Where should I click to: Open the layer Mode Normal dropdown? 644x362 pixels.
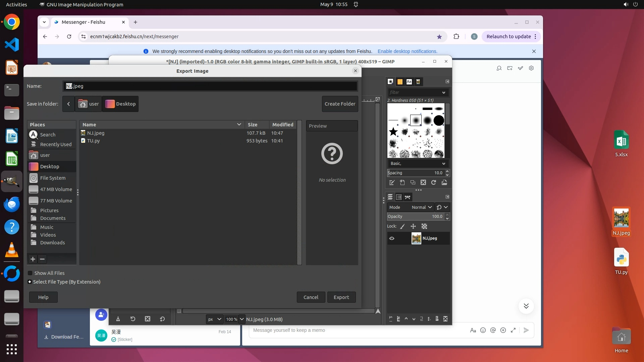(x=421, y=207)
